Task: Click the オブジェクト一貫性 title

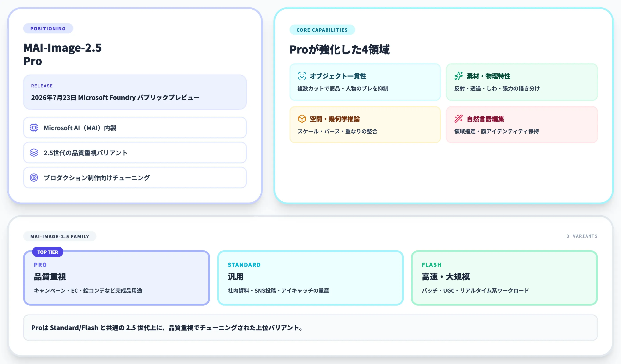Action: [x=338, y=76]
